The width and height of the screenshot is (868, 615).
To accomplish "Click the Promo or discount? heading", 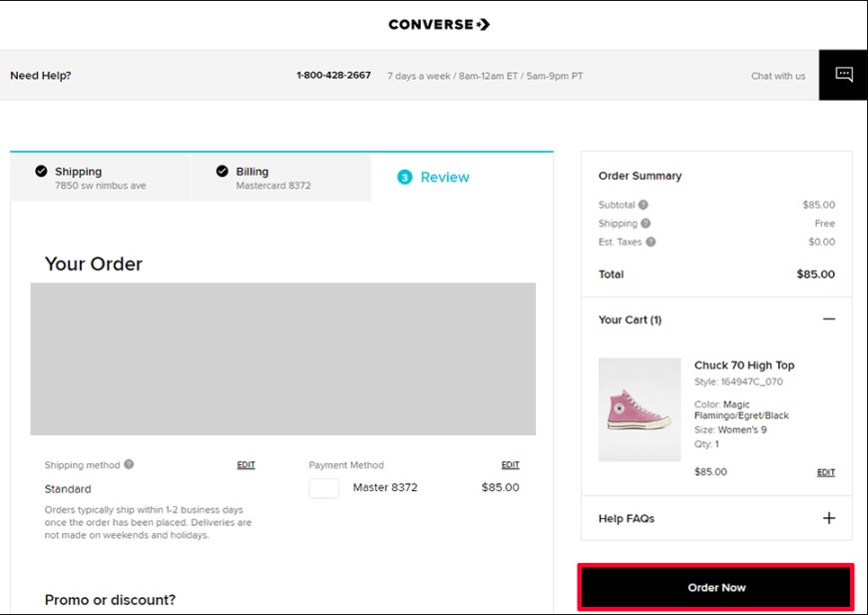I will (x=110, y=600).
